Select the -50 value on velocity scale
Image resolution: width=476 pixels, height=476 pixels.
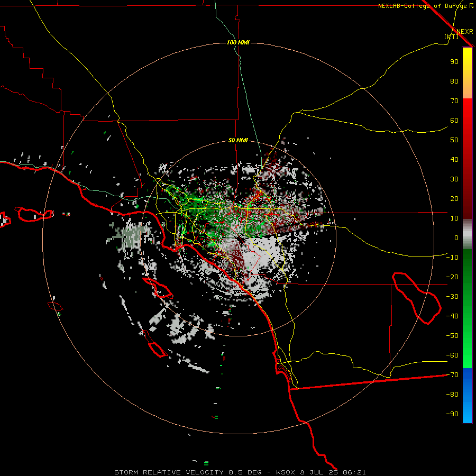(x=452, y=336)
